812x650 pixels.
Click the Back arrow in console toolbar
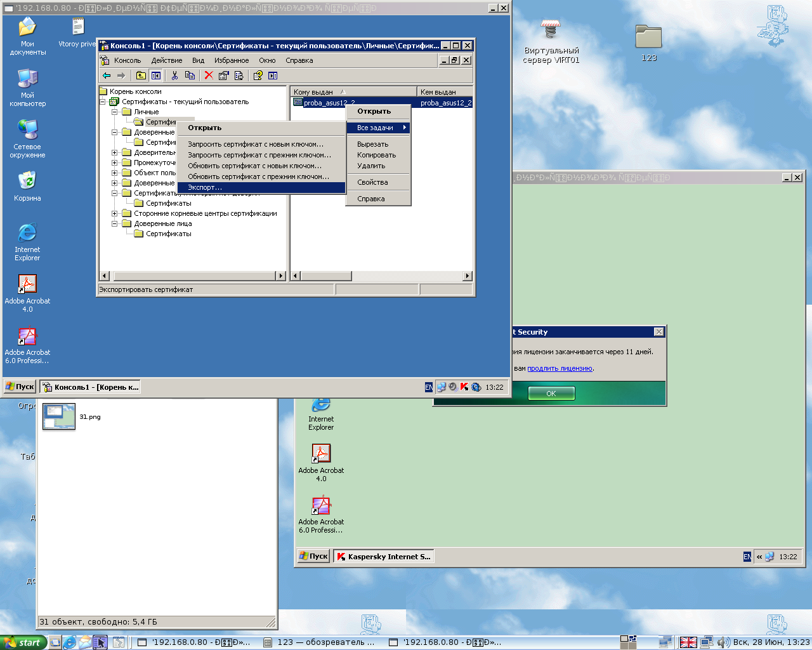(107, 76)
